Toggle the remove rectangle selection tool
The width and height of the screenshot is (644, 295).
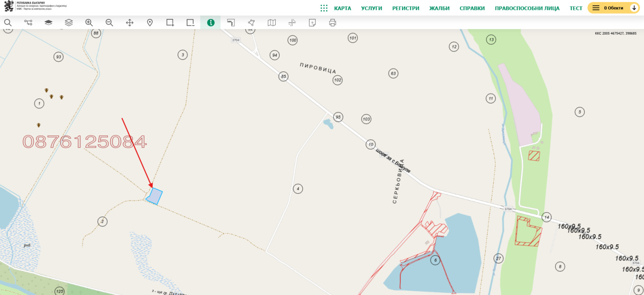pyautogui.click(x=190, y=23)
